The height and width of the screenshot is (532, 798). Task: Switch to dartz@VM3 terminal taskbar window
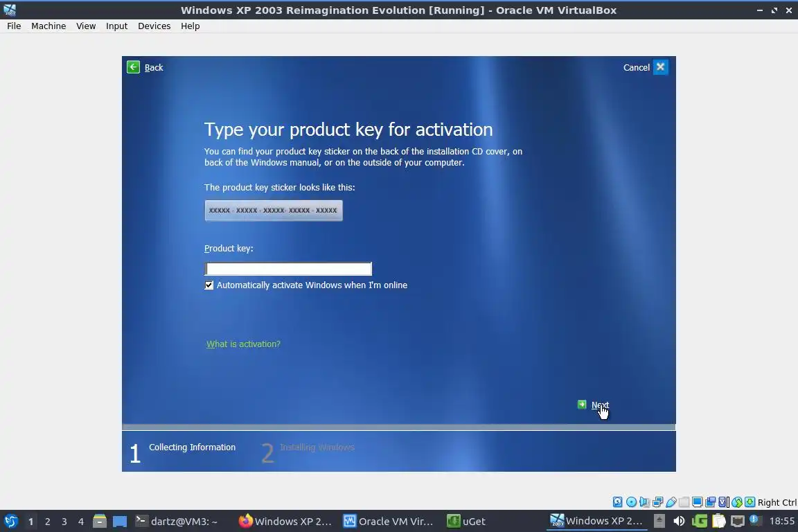pyautogui.click(x=177, y=522)
